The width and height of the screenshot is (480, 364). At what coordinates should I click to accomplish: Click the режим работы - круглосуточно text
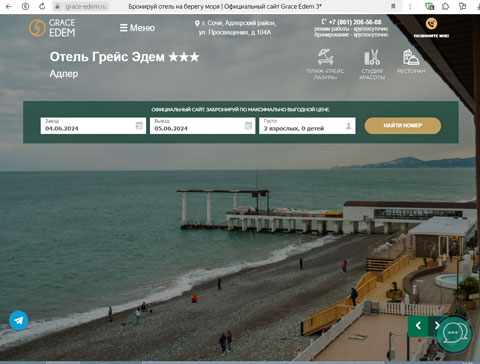[x=351, y=29]
